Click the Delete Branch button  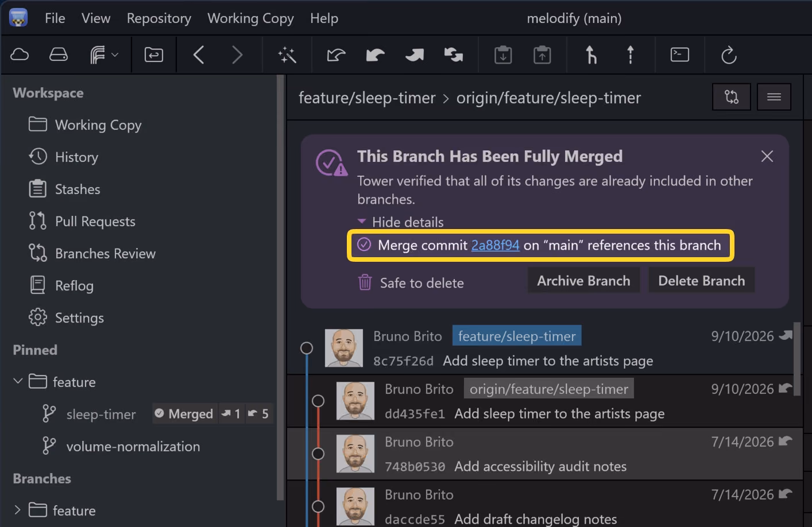coord(702,281)
